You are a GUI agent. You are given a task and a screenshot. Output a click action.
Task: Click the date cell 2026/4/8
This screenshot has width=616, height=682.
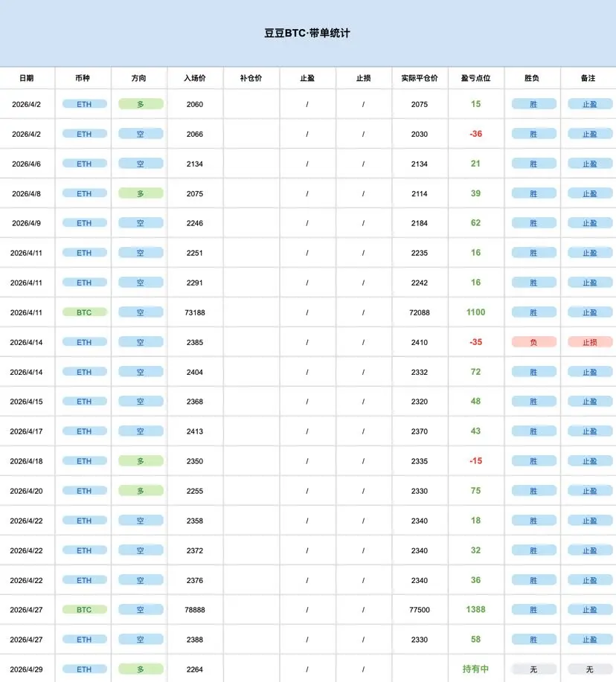pos(27,193)
